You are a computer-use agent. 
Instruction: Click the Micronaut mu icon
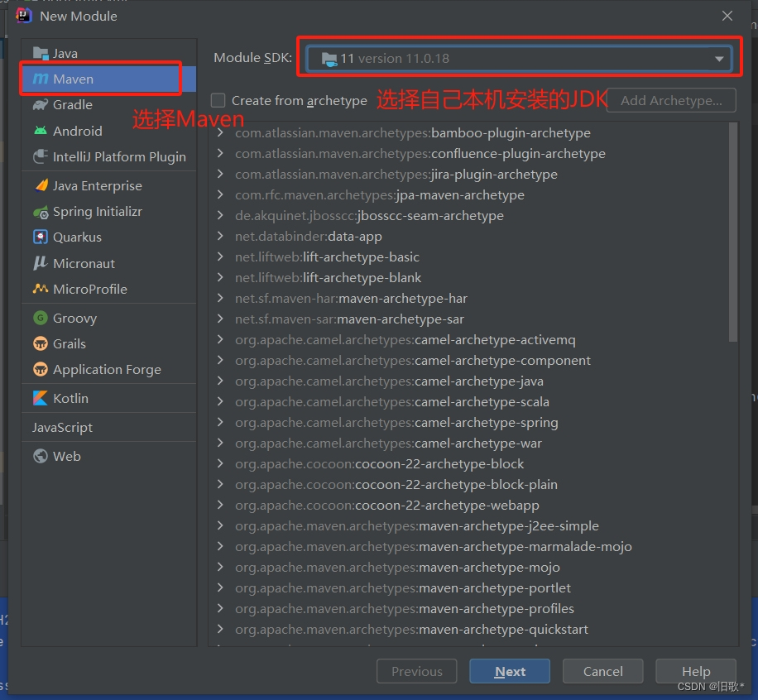[41, 263]
